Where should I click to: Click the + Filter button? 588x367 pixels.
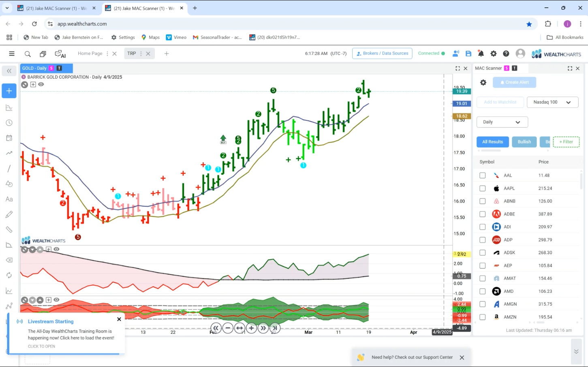click(x=566, y=142)
